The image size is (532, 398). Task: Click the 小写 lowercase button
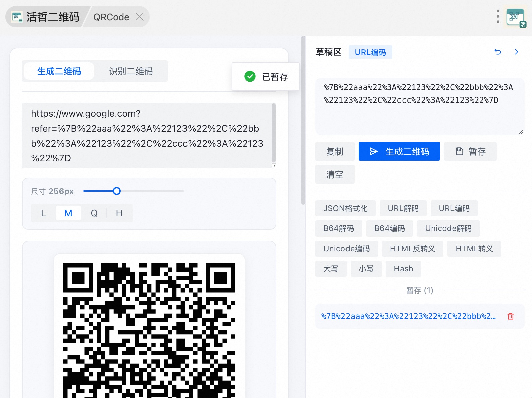366,269
